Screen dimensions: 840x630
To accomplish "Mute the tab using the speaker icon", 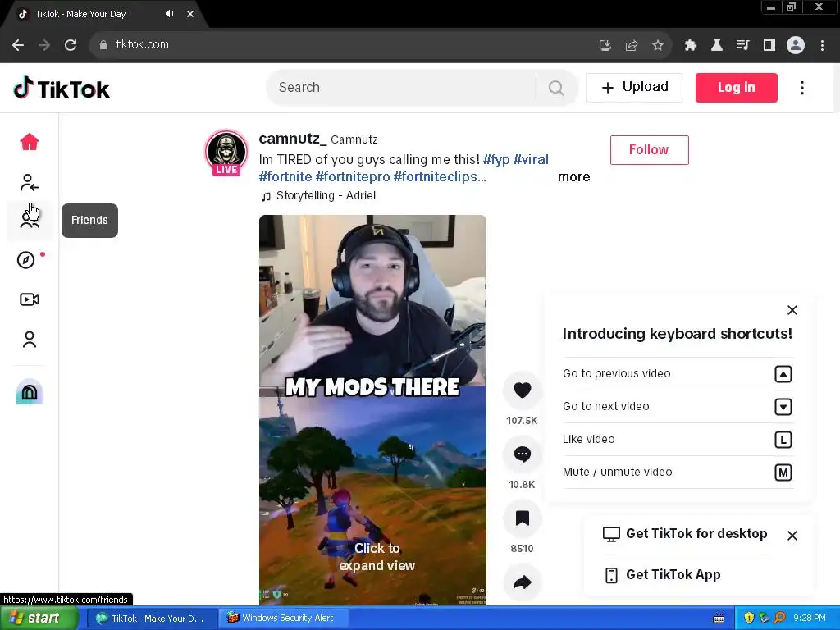I will coord(169,14).
